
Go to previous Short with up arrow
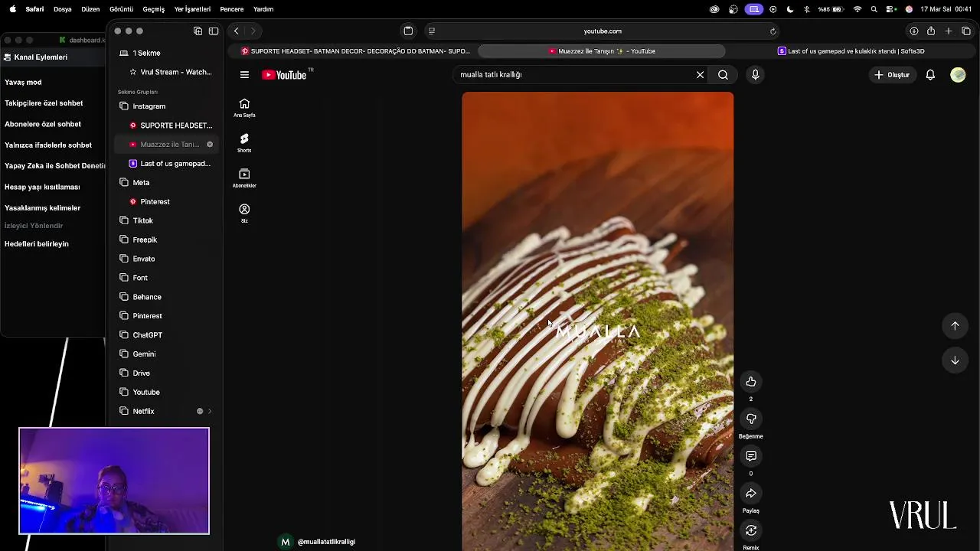point(955,325)
